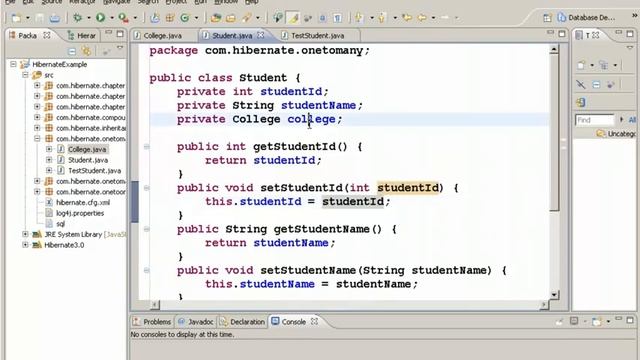The width and height of the screenshot is (640, 360).
Task: Click the Open Console icon
Action: tap(597, 322)
